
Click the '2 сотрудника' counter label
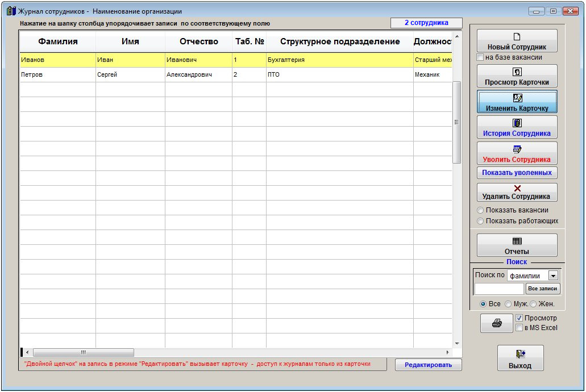point(426,23)
